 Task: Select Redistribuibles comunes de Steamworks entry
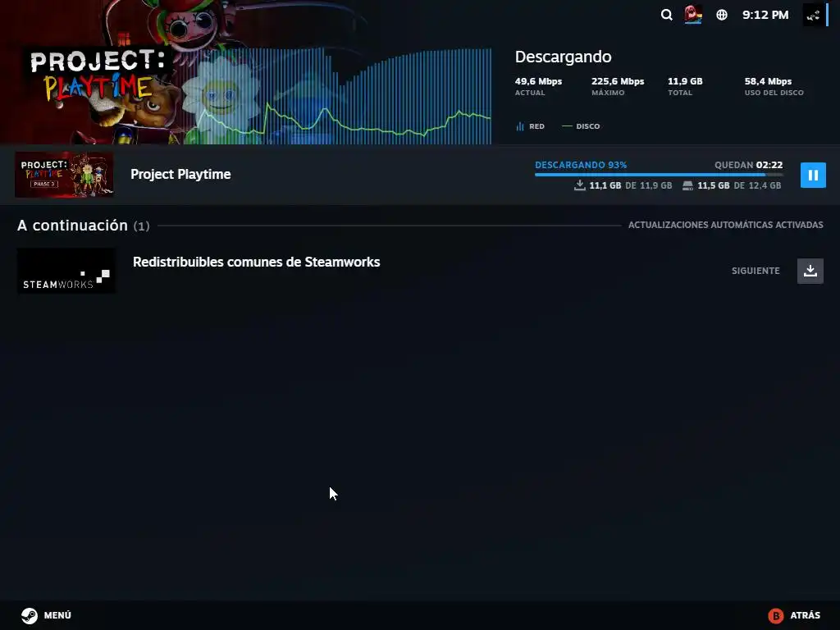[x=256, y=262]
